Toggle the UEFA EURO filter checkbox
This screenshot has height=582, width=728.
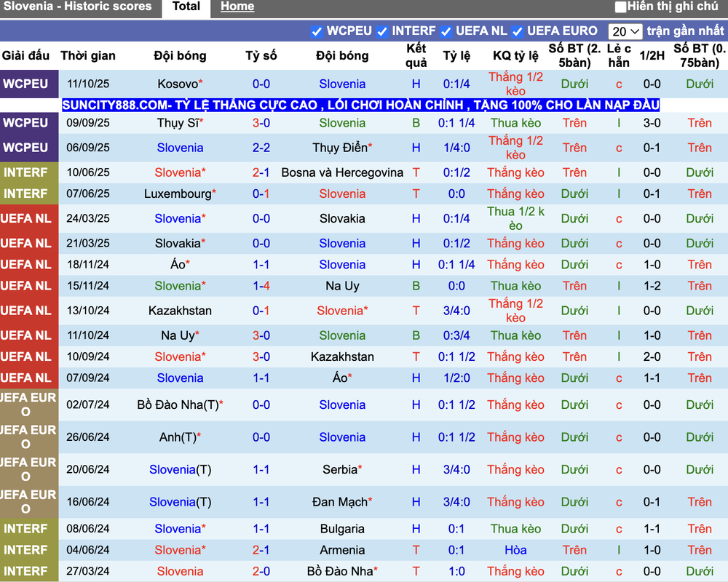point(517,31)
